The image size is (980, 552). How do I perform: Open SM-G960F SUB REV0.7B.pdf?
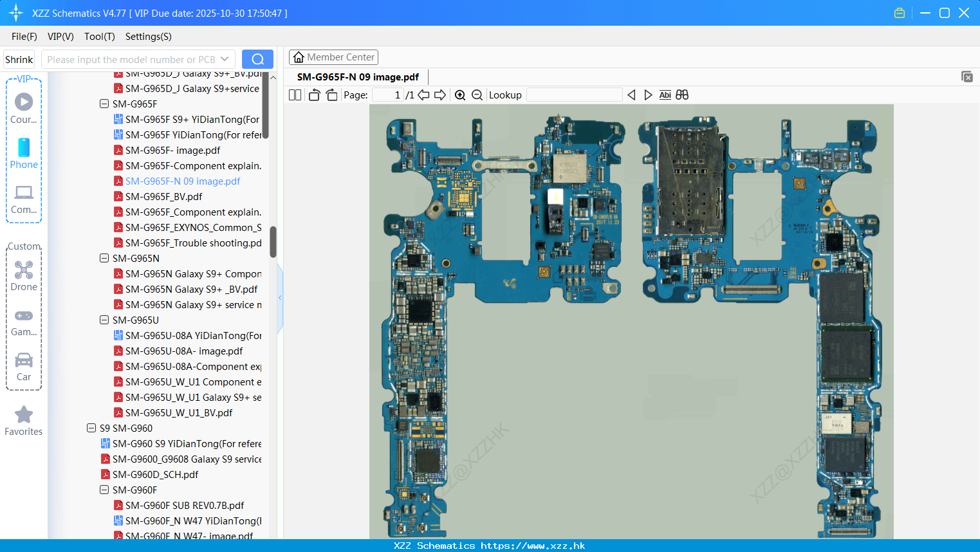185,505
